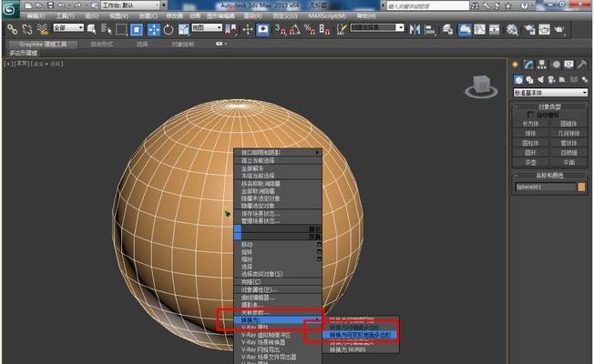
Task: Expand the ribbon options arrow button
Action: (220, 44)
